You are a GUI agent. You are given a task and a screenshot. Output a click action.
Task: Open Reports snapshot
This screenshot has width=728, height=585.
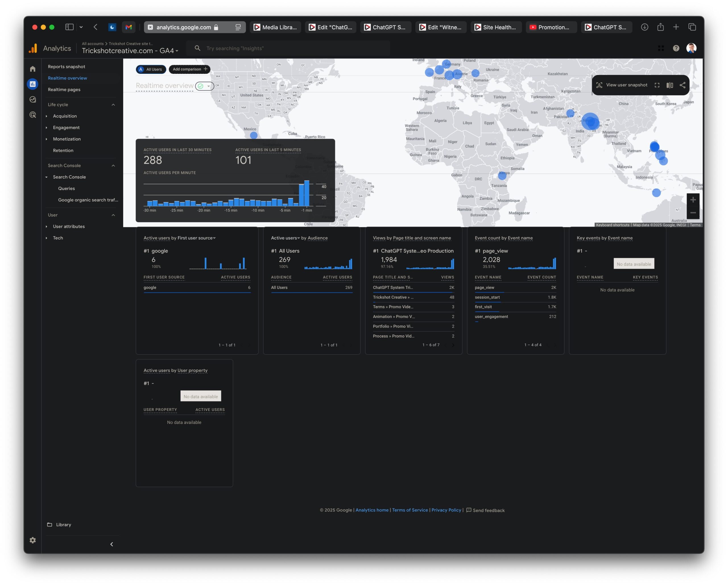pyautogui.click(x=67, y=67)
